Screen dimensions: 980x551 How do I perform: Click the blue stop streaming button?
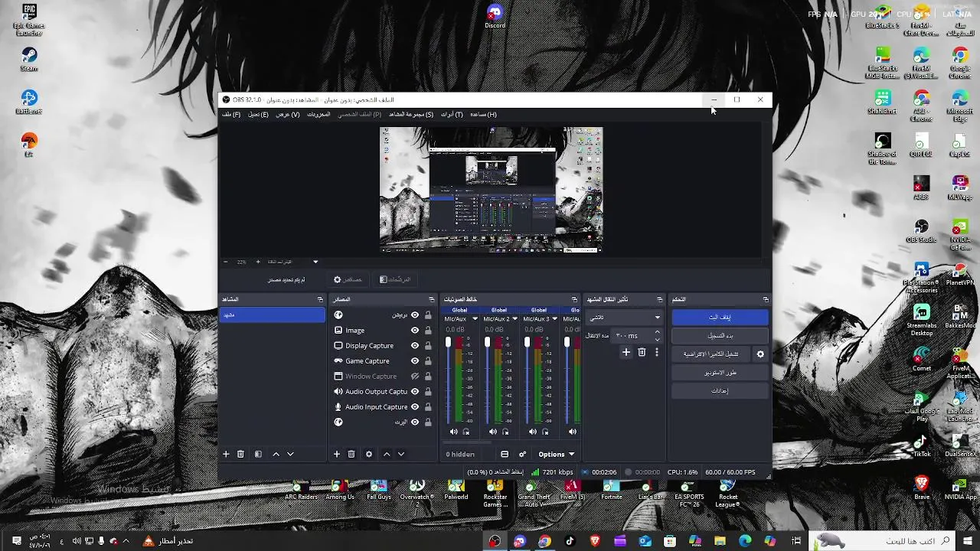720,317
